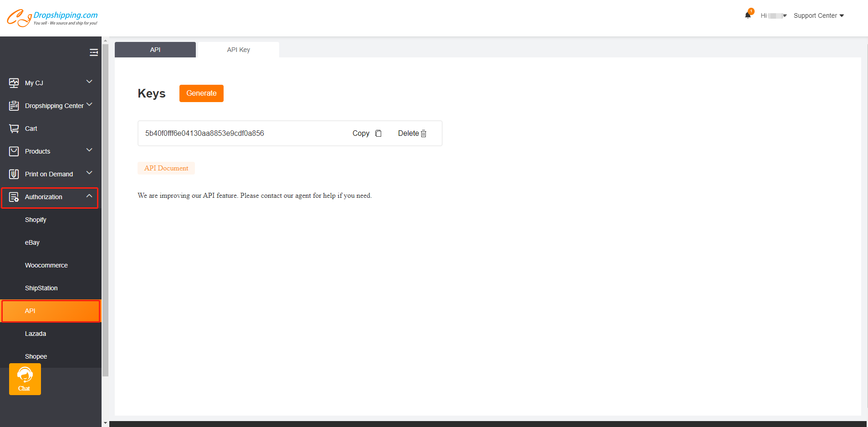Image resolution: width=868 pixels, height=427 pixels.
Task: Expand the Dropshipping Center menu
Action: click(x=89, y=105)
